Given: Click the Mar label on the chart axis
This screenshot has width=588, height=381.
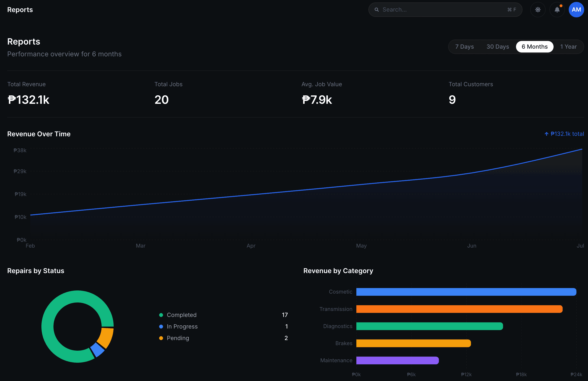Looking at the screenshot, I should [x=141, y=246].
